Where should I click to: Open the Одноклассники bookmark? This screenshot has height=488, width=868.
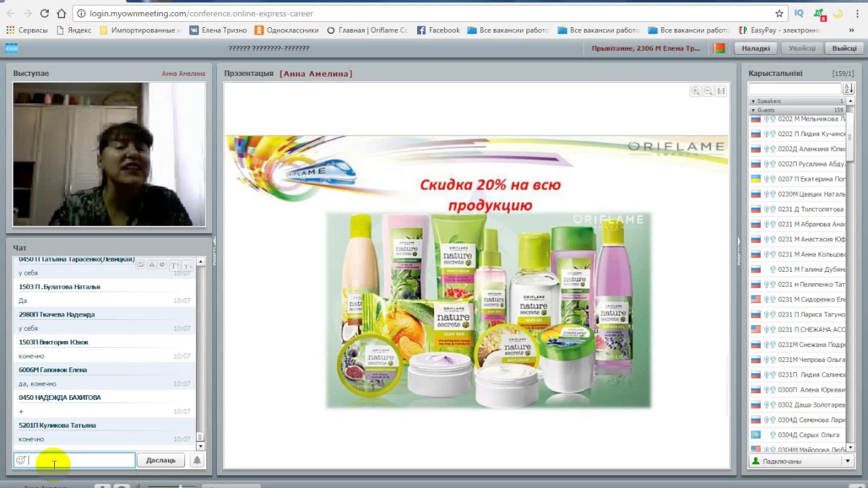[286, 30]
